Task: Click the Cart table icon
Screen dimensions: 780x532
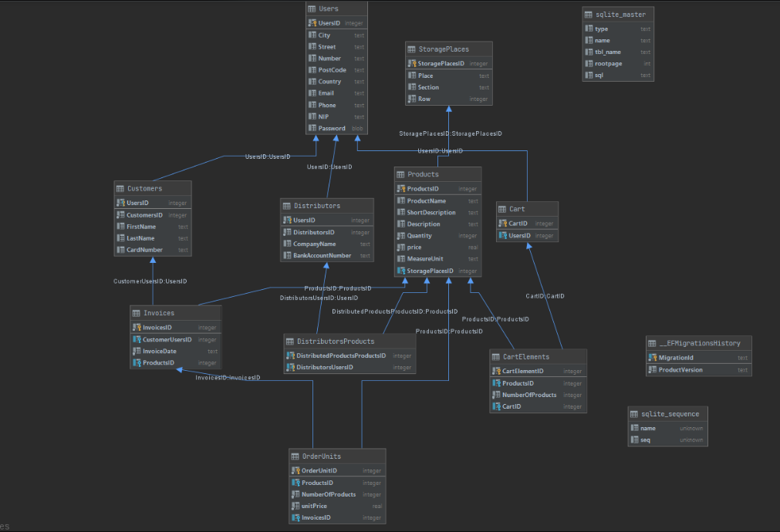Action: [502, 209]
